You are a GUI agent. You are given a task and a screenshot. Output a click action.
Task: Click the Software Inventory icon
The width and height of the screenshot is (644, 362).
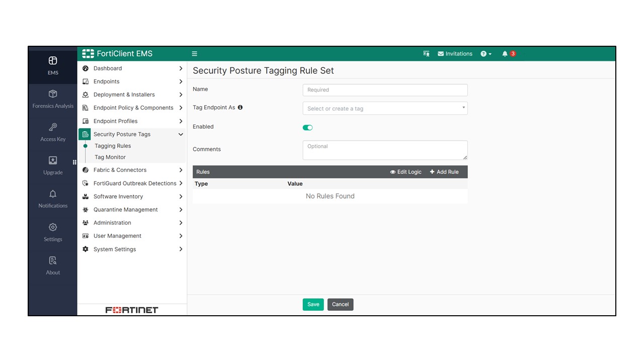click(x=86, y=197)
